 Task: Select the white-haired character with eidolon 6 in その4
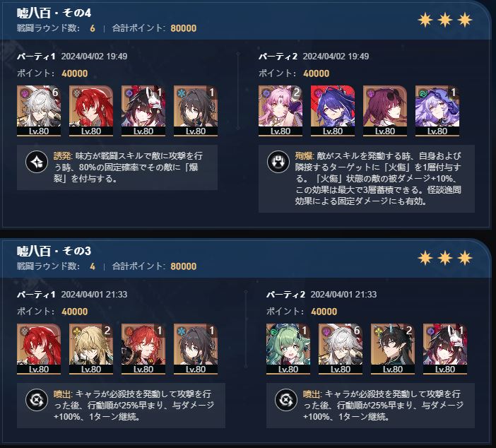pos(39,111)
